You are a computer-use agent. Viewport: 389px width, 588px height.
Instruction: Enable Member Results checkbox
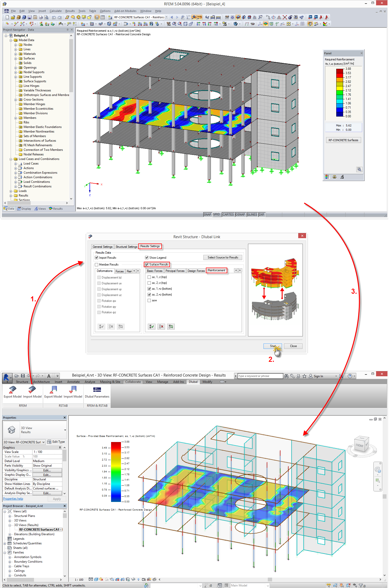coord(96,265)
